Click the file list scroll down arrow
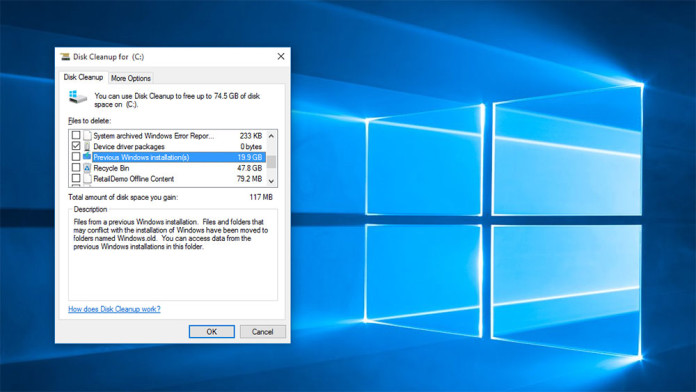Viewport: 696px width, 392px height. (x=271, y=181)
